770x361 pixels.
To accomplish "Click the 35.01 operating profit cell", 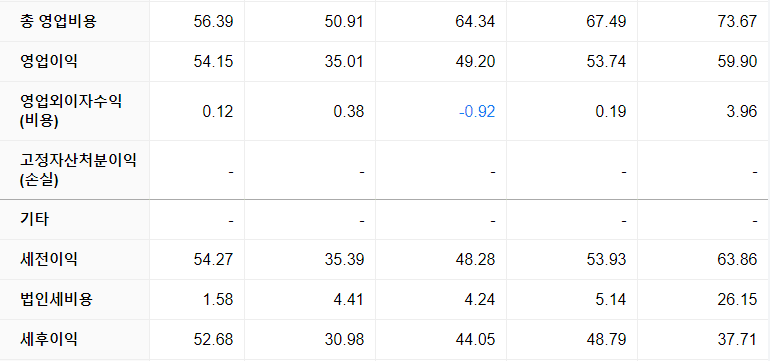I will [344, 62].
